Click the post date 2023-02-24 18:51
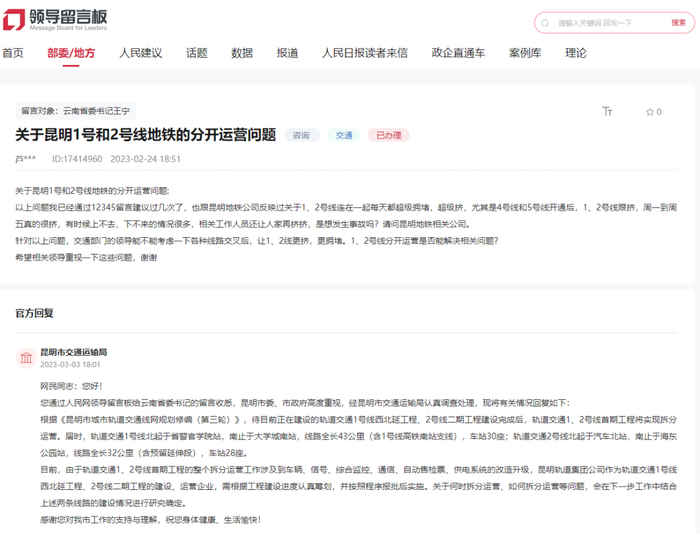 point(146,159)
